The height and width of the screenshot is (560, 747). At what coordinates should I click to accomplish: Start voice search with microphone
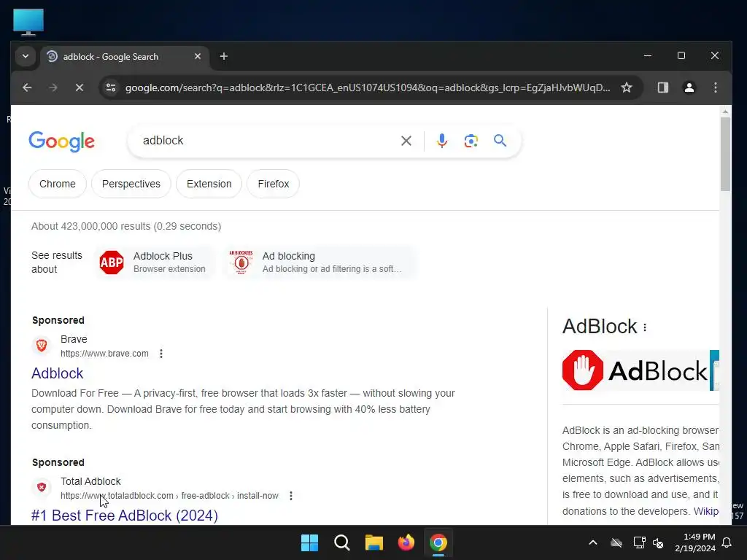coord(441,141)
